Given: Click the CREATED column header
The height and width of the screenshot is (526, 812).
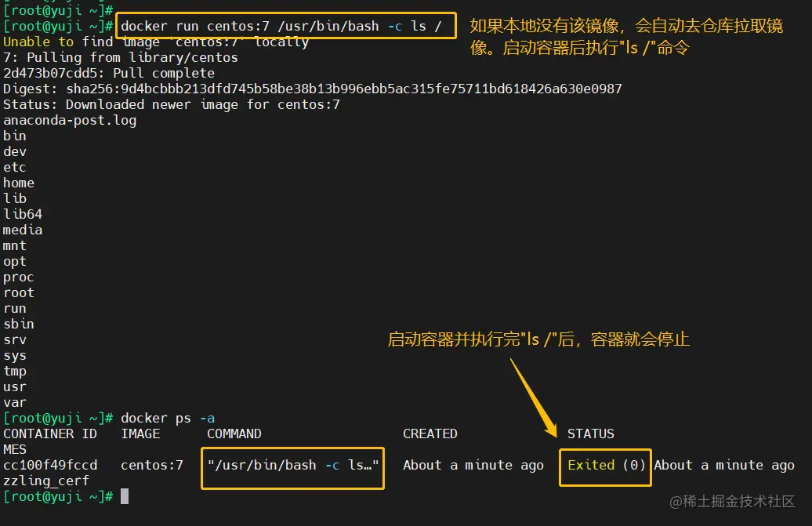Looking at the screenshot, I should pos(430,433).
